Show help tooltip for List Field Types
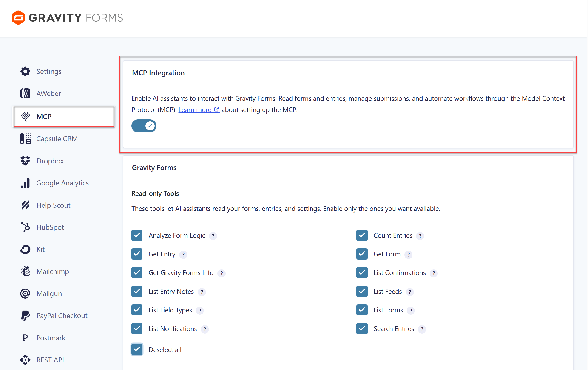 click(200, 310)
